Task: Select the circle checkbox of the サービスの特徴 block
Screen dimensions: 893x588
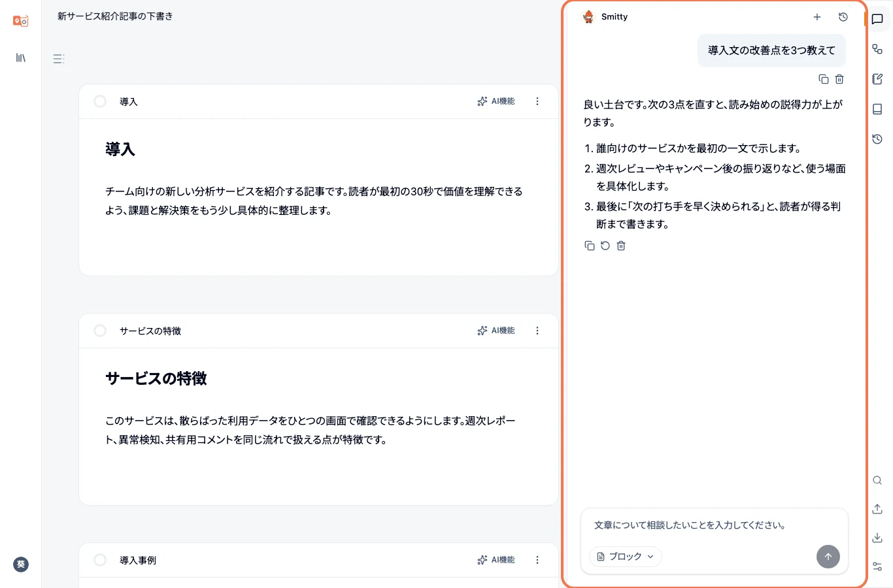Action: 100,331
